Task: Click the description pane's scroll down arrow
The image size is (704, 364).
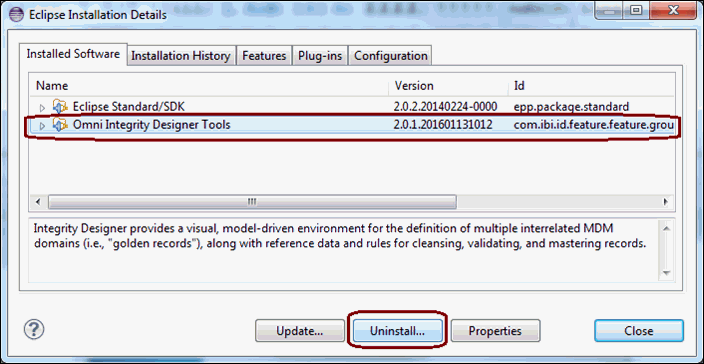Action: 666,272
